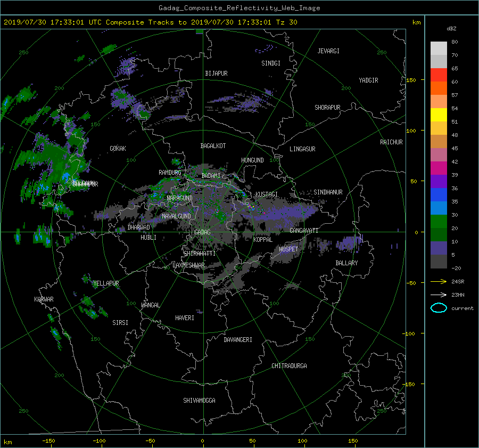Click the GADAG radar center label
Screen dimensions: 479x448
pyautogui.click(x=202, y=232)
